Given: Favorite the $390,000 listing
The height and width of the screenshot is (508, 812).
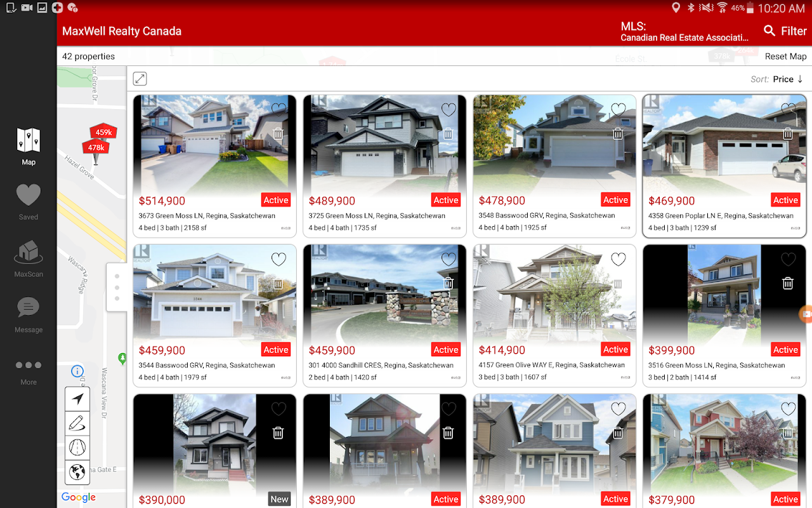Looking at the screenshot, I should (x=278, y=409).
